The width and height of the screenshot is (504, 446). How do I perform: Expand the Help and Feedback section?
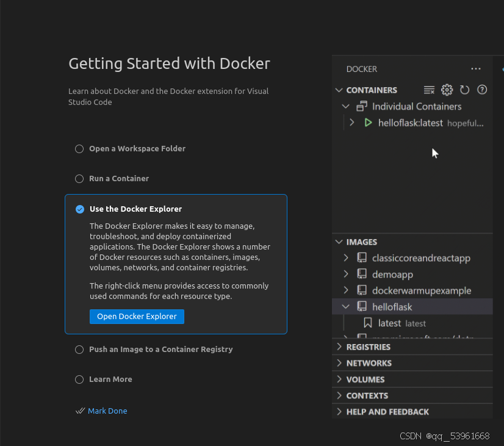tap(387, 412)
